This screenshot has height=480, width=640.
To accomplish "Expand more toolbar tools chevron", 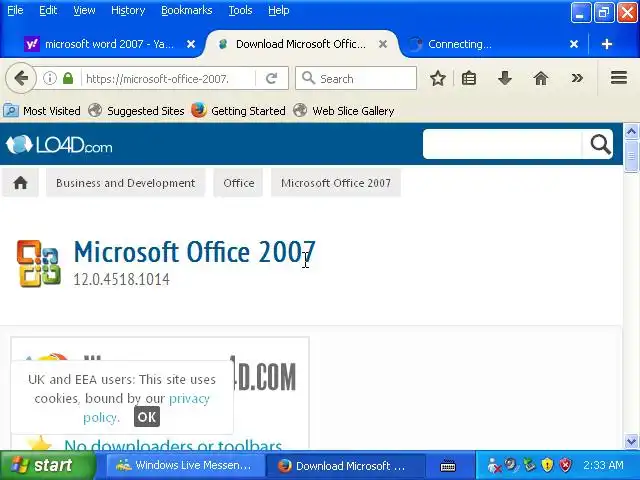I will [x=577, y=78].
